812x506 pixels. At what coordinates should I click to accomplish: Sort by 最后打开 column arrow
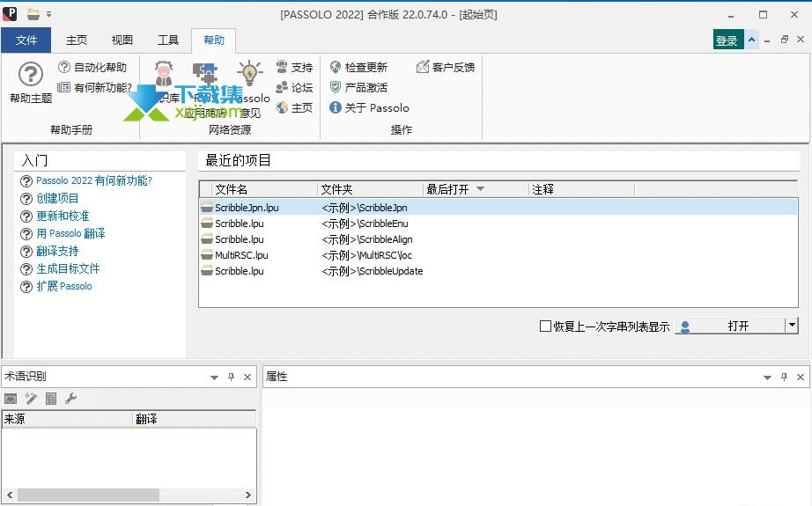click(x=480, y=189)
